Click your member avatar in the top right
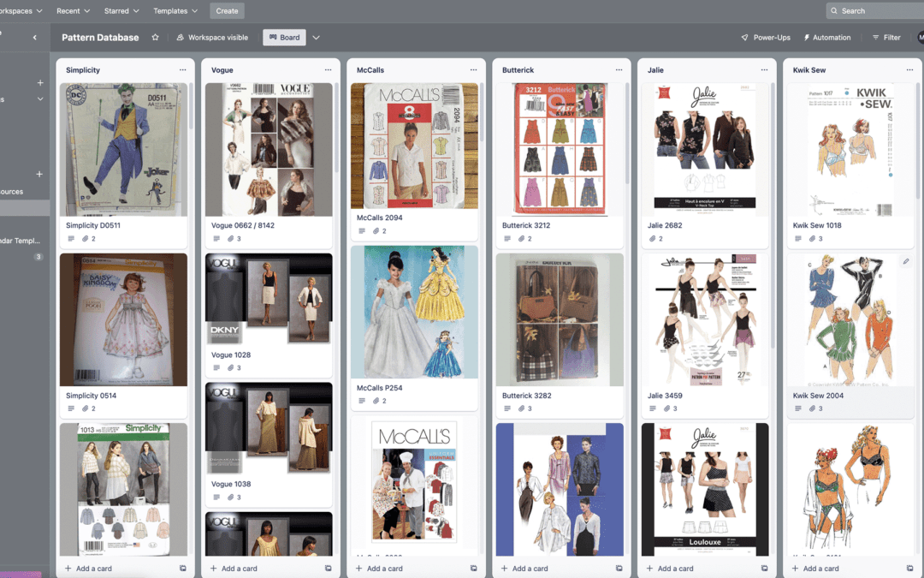Viewport: 924px width, 578px height. (x=921, y=37)
